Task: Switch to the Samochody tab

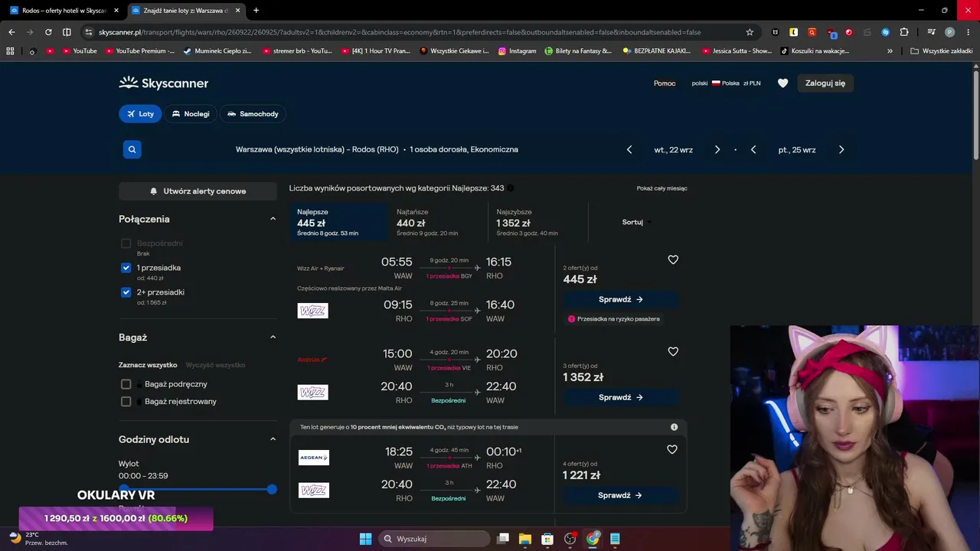Action: coord(253,114)
